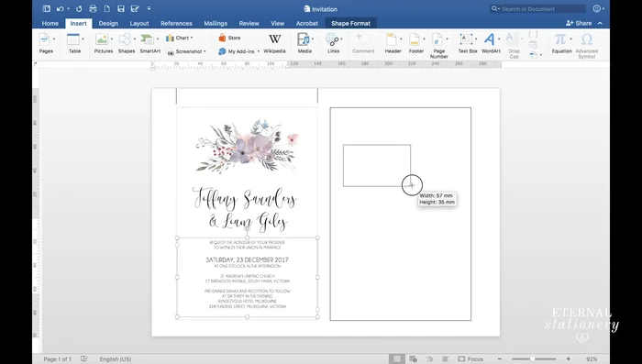Image resolution: width=642 pixels, height=364 pixels.
Task: Click the Save floppy disk icon
Action: [121, 8]
